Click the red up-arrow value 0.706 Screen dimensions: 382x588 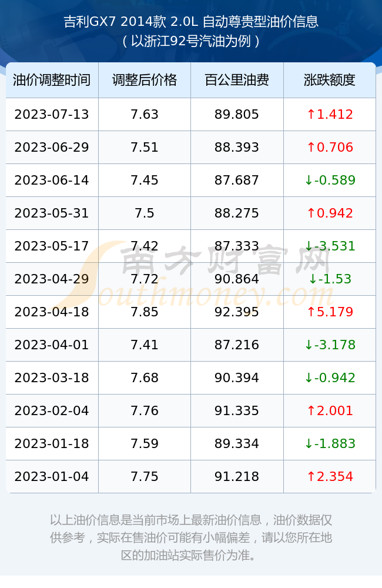(330, 148)
